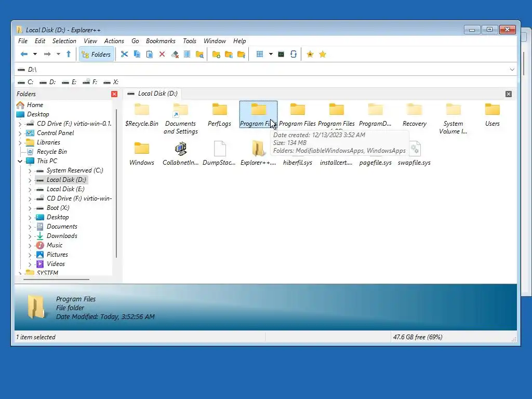Open the Search folder tool

point(199,54)
